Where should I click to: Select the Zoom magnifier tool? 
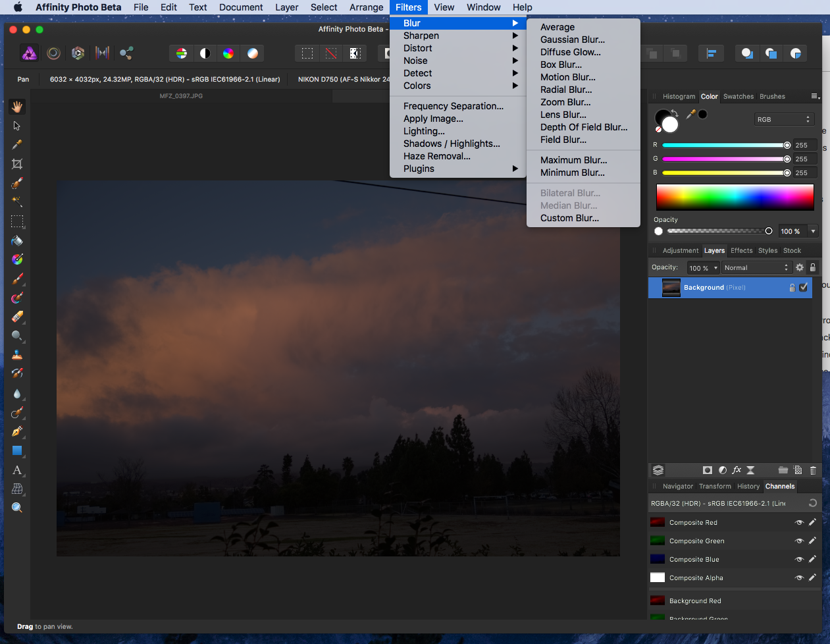tap(17, 508)
